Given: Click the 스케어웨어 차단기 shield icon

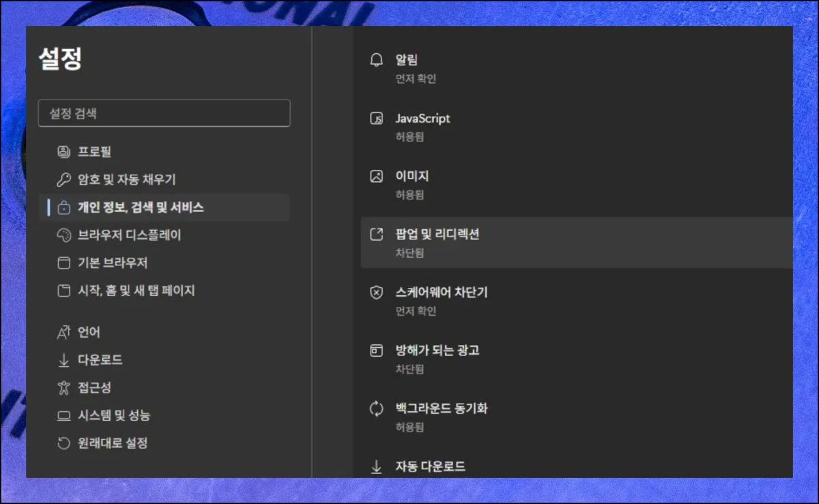Looking at the screenshot, I should tap(376, 293).
